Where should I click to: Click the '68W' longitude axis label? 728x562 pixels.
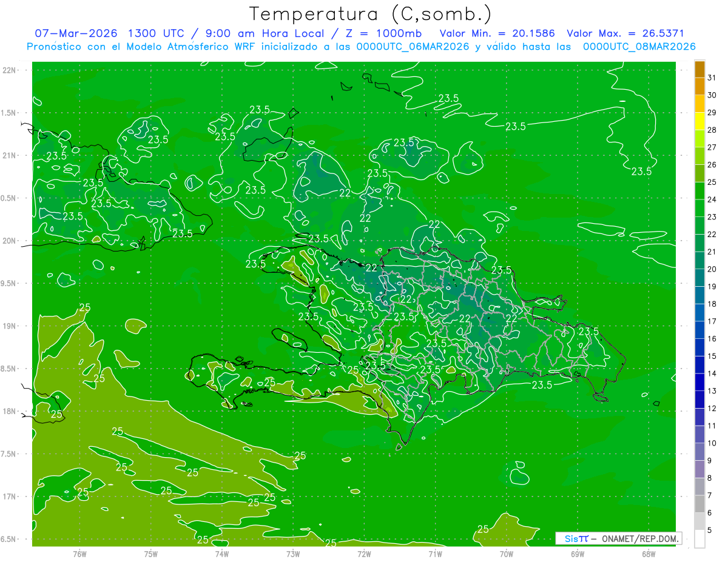pyautogui.click(x=649, y=554)
